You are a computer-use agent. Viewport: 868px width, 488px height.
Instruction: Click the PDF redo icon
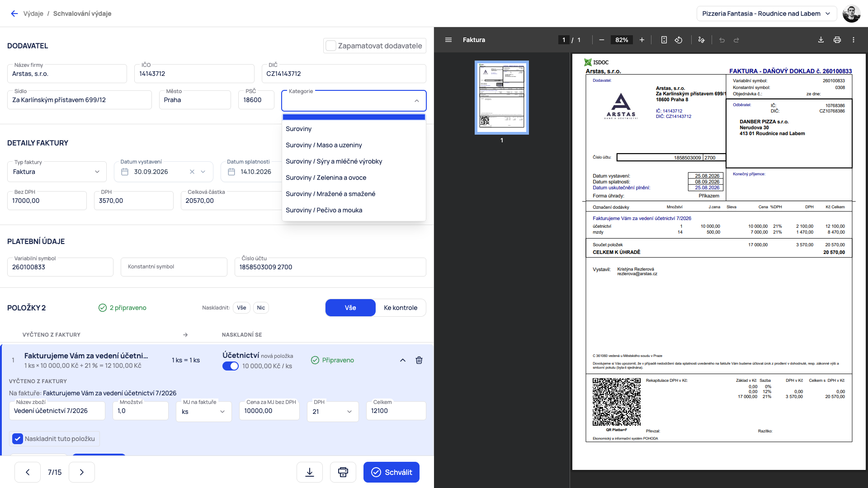736,40
